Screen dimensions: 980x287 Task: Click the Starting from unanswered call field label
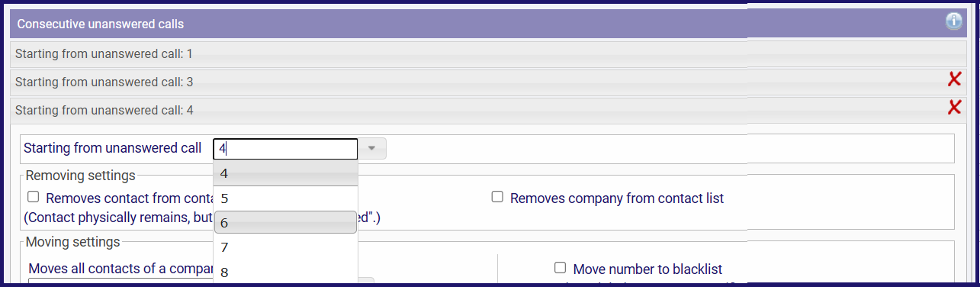pos(113,148)
